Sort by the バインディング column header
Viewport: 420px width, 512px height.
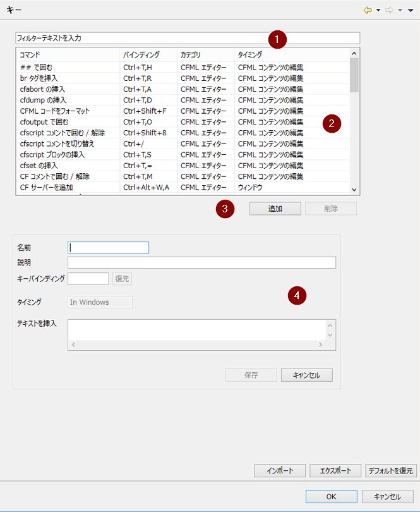148,54
